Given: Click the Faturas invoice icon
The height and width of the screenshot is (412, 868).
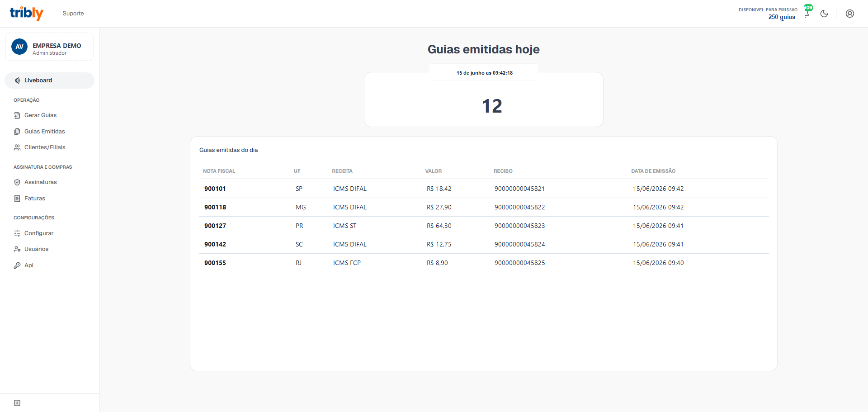Looking at the screenshot, I should click(17, 199).
